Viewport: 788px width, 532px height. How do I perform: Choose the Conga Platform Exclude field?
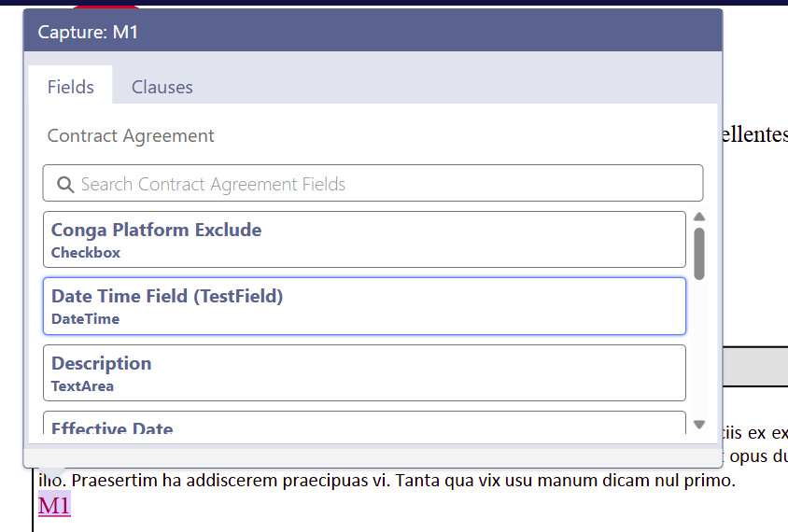click(x=364, y=239)
